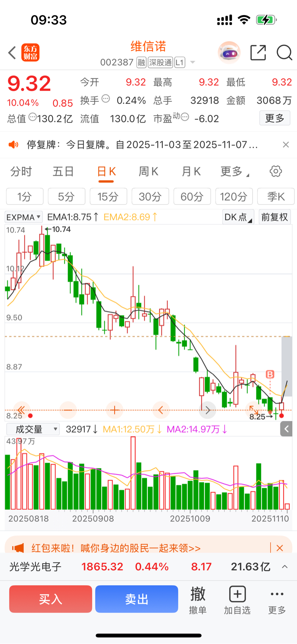Tap the right arrow chart control
The image size is (297, 644).
point(208,410)
